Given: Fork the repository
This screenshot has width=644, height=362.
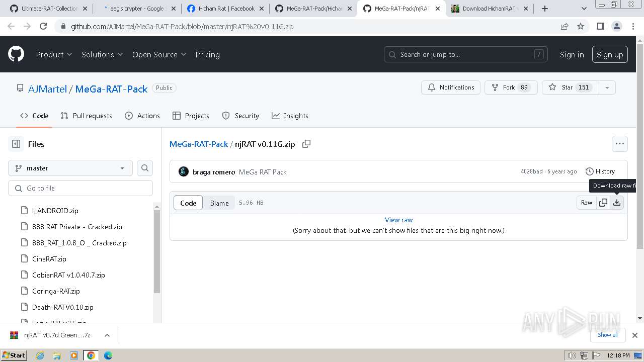Looking at the screenshot, I should coord(511,87).
